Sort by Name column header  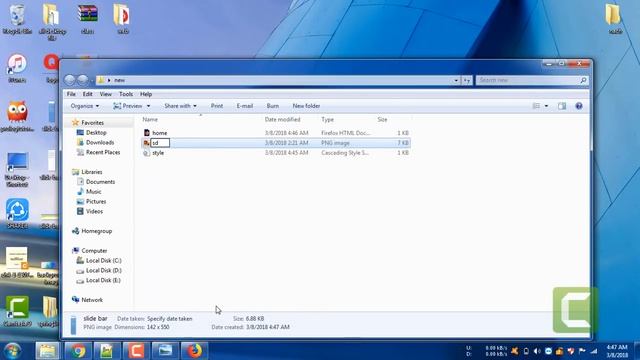click(x=150, y=120)
